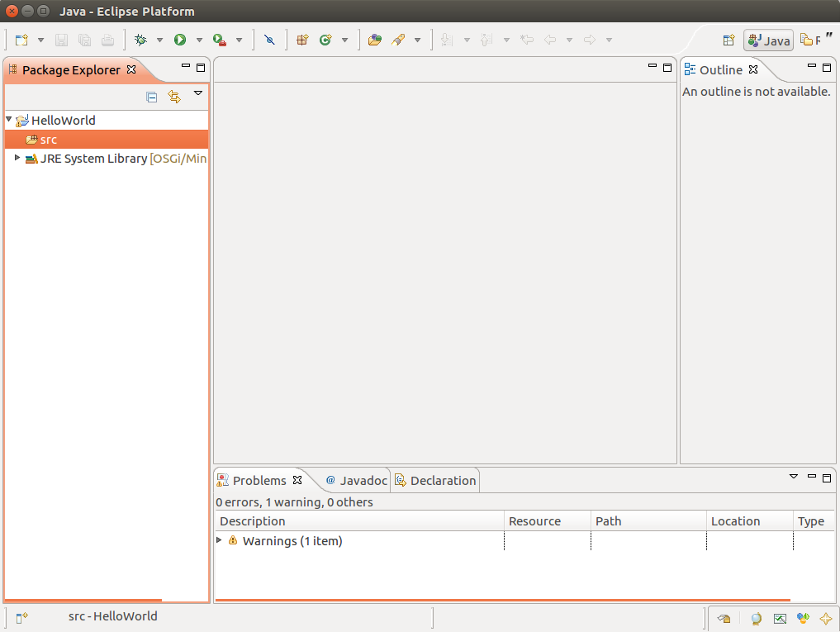The height and width of the screenshot is (632, 840).
Task: Open Problems view menu triangle
Action: pos(794,477)
